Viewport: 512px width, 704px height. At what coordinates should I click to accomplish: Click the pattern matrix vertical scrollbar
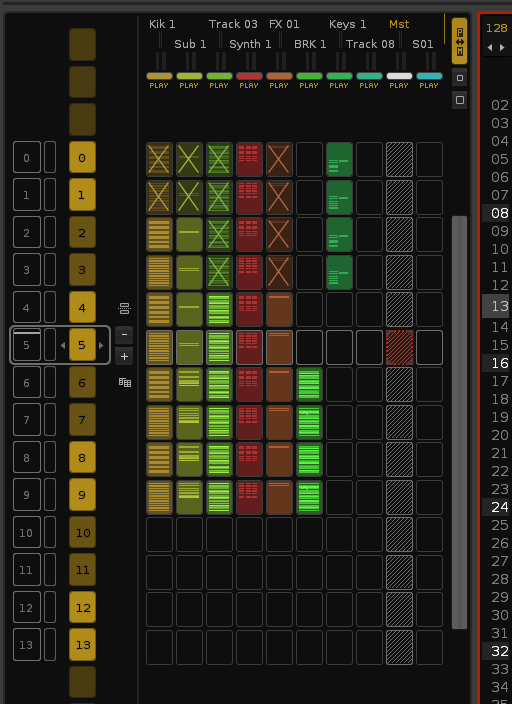[459, 422]
